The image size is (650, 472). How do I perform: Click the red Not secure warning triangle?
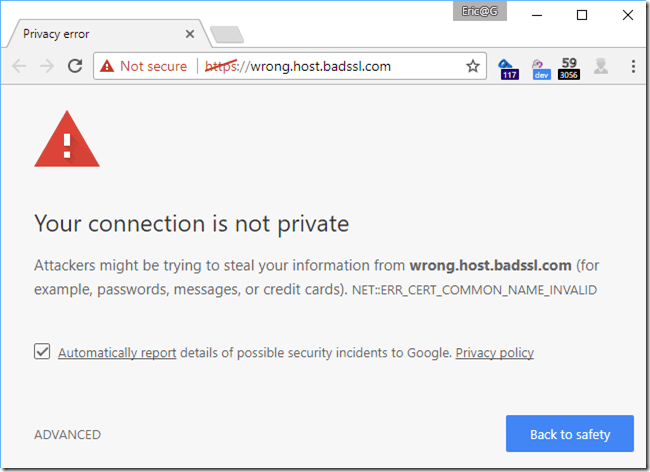click(106, 66)
